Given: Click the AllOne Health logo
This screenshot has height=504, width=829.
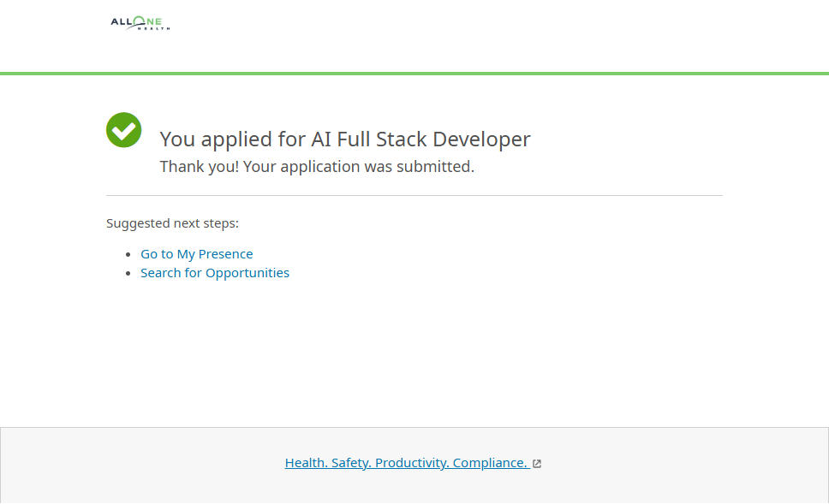Looking at the screenshot, I should (140, 23).
